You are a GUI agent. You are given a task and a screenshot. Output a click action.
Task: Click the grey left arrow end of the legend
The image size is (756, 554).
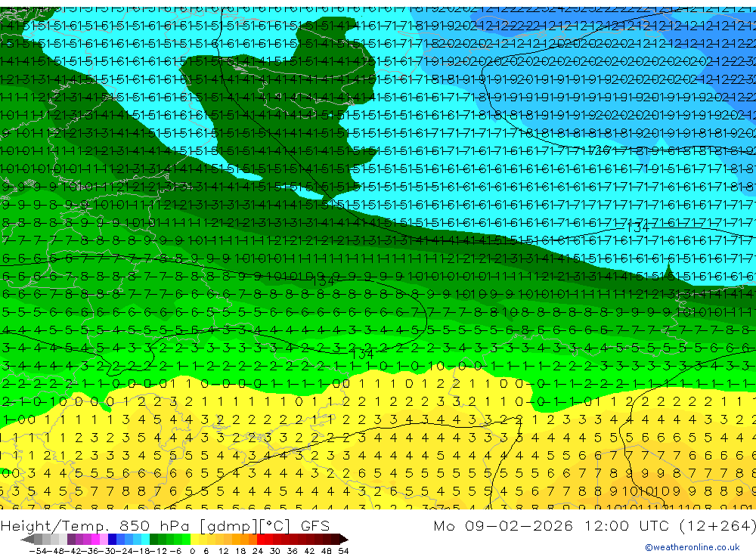(27, 540)
